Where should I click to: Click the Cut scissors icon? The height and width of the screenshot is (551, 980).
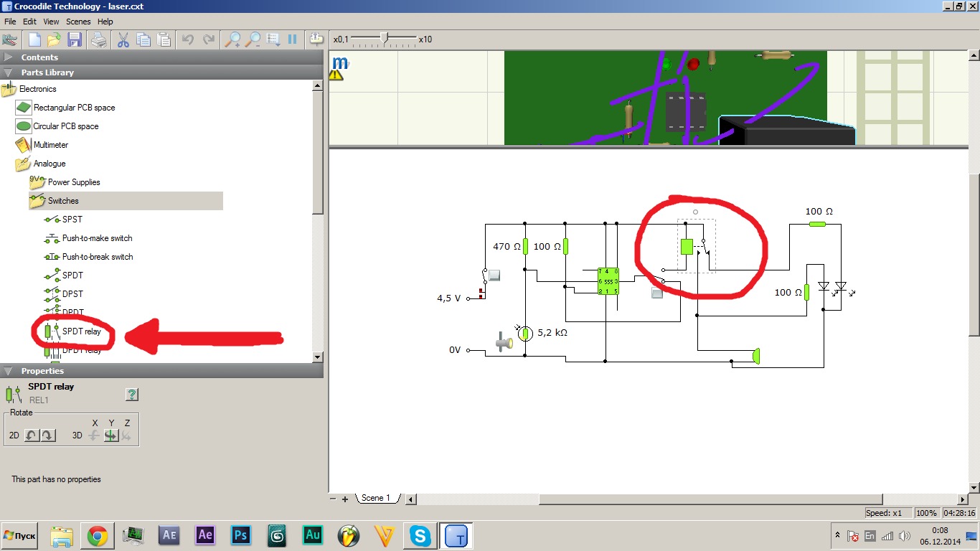[123, 39]
